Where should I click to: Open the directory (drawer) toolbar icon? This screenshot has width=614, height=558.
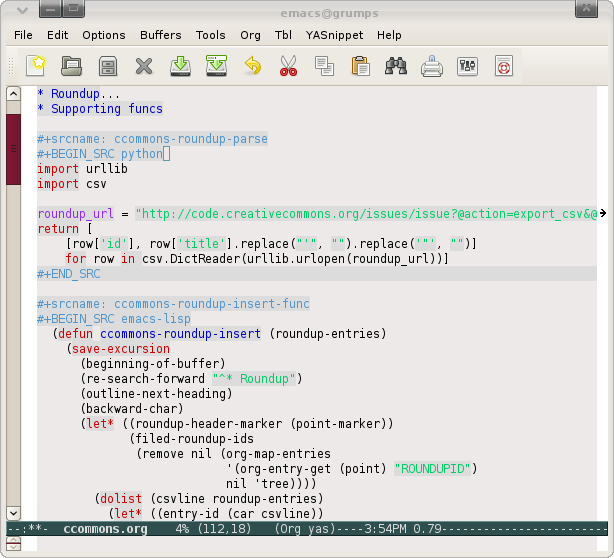click(x=108, y=66)
